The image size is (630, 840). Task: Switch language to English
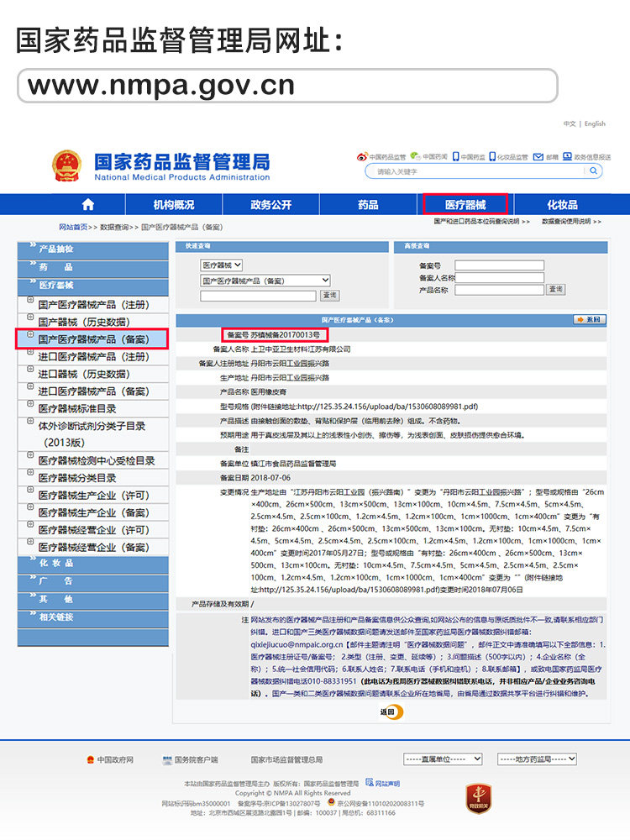pos(595,123)
